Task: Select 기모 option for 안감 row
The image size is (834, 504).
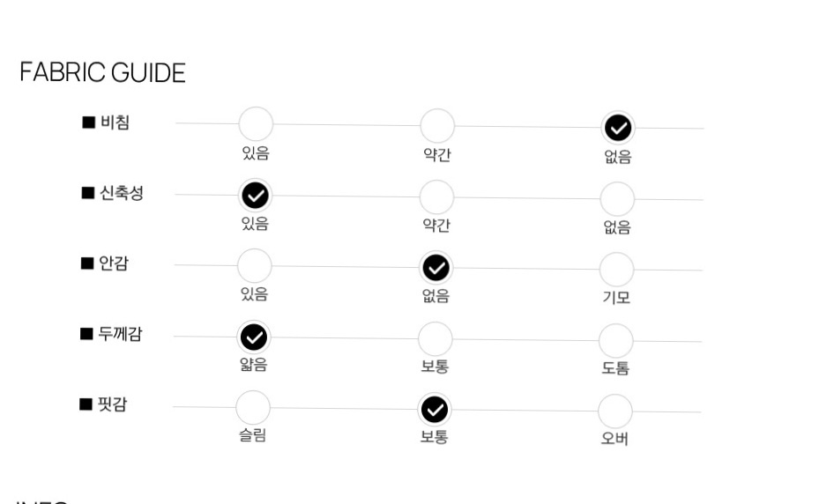Action: click(617, 270)
